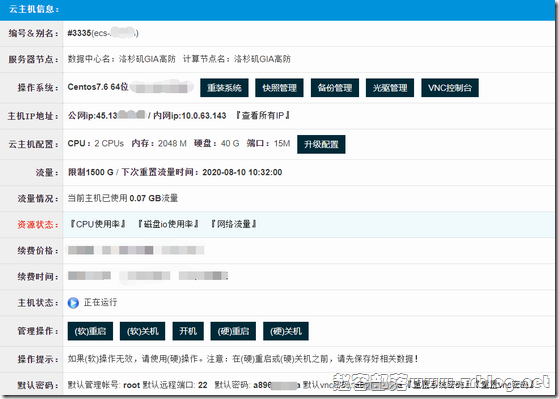Image resolution: width=559 pixels, height=399 pixels.
Task: Click the 0.07 GB usage text
Action: (x=145, y=198)
